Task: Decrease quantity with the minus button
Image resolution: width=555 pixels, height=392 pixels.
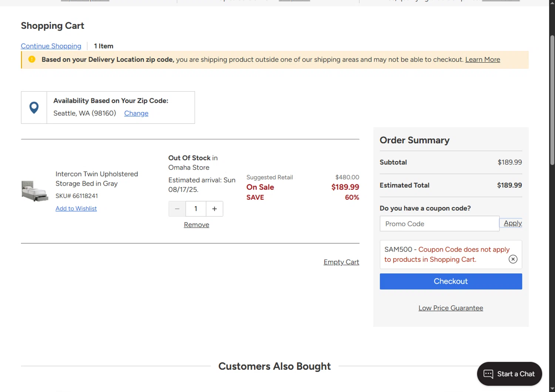Action: click(x=177, y=209)
